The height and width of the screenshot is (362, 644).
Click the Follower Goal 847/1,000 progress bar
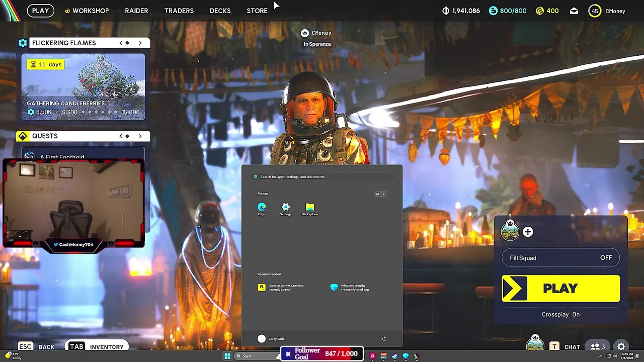(x=322, y=354)
